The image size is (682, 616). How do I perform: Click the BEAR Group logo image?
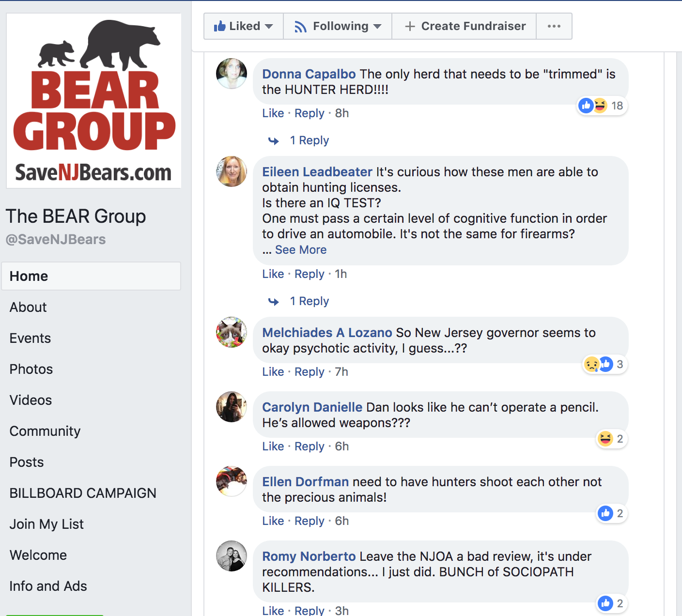pyautogui.click(x=94, y=101)
